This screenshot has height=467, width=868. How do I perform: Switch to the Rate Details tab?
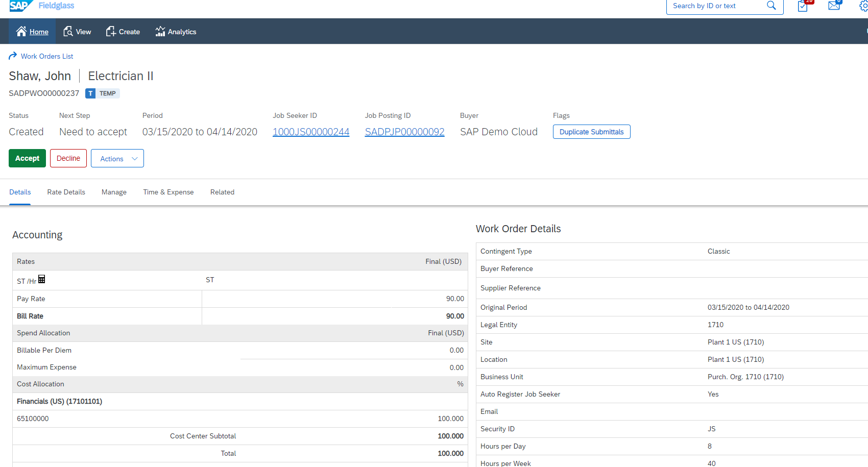pyautogui.click(x=66, y=192)
